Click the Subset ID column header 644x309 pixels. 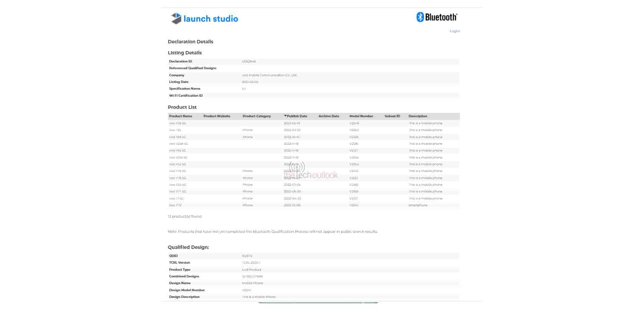(x=392, y=116)
